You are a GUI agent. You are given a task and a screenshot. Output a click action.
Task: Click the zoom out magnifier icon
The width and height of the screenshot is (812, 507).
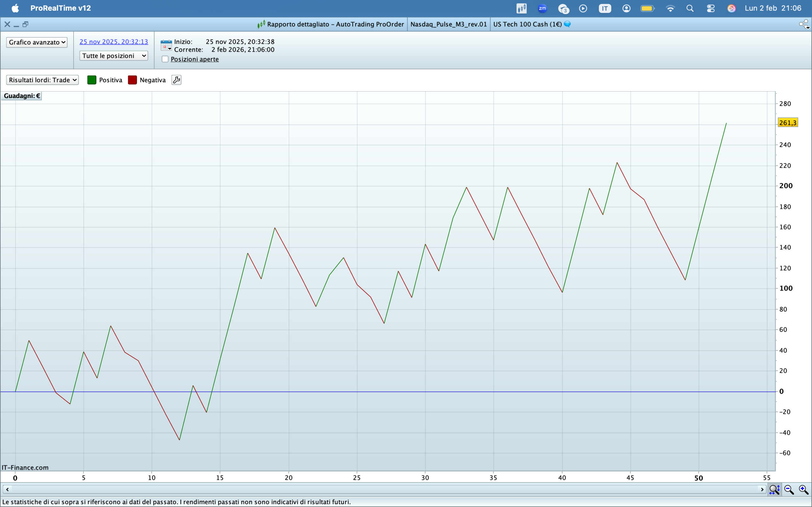[789, 490]
